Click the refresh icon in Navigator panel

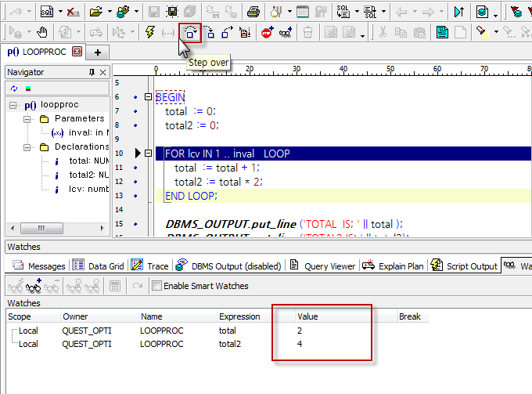click(x=14, y=87)
